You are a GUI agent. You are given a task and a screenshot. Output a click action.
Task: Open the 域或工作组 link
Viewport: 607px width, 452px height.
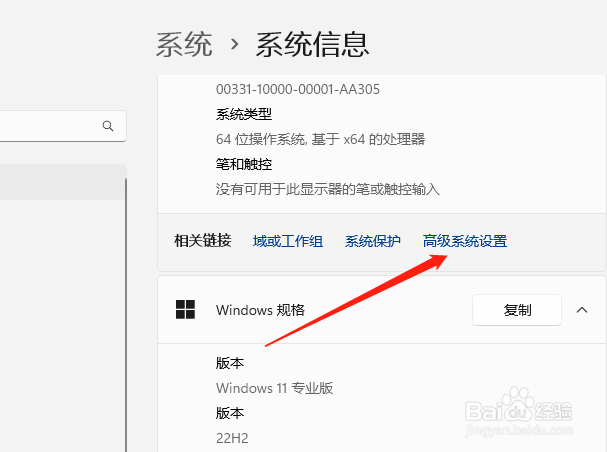pyautogui.click(x=288, y=241)
